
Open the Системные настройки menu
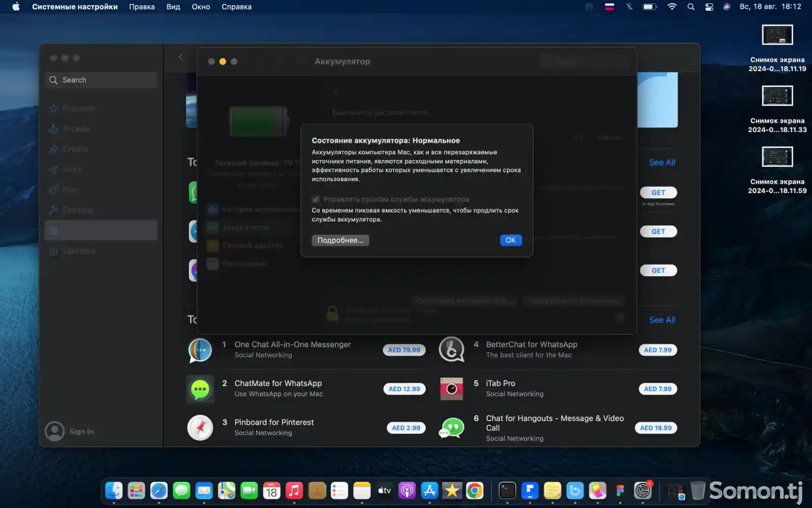point(75,7)
